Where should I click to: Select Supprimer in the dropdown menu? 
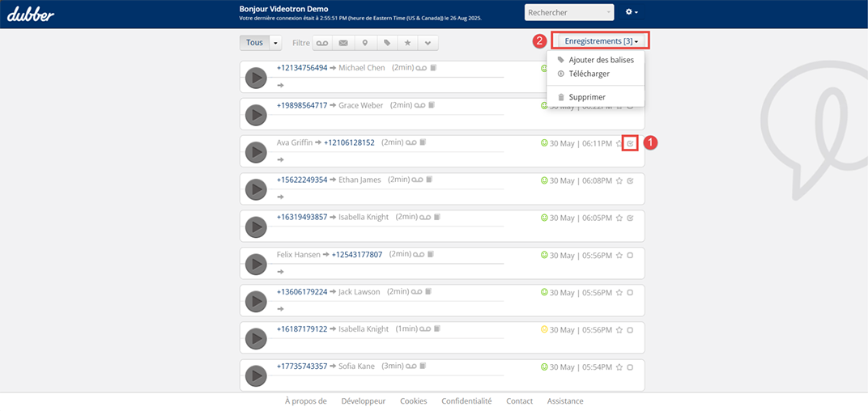point(586,97)
